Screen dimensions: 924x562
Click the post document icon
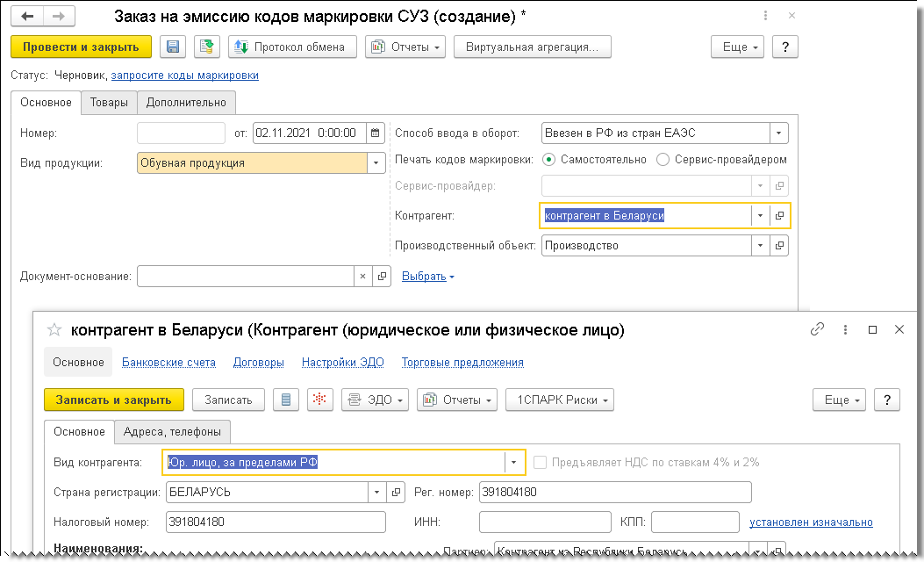click(206, 47)
